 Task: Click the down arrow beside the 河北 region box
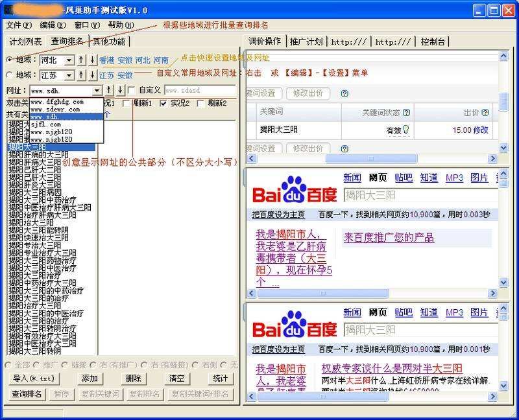pyautogui.click(x=92, y=60)
